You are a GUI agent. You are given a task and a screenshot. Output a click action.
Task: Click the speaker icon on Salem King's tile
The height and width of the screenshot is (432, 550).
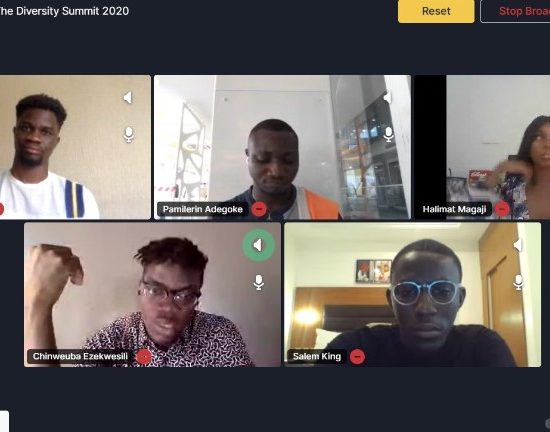point(518,245)
